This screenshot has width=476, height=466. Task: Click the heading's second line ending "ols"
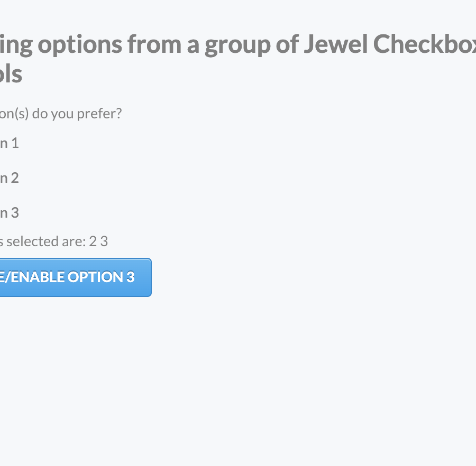[x=11, y=74]
